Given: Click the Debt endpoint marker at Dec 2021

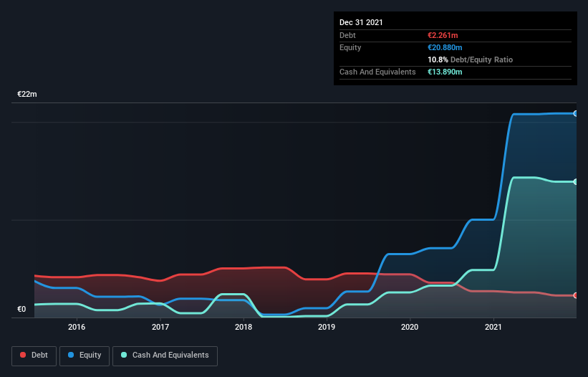Looking at the screenshot, I should point(576,295).
